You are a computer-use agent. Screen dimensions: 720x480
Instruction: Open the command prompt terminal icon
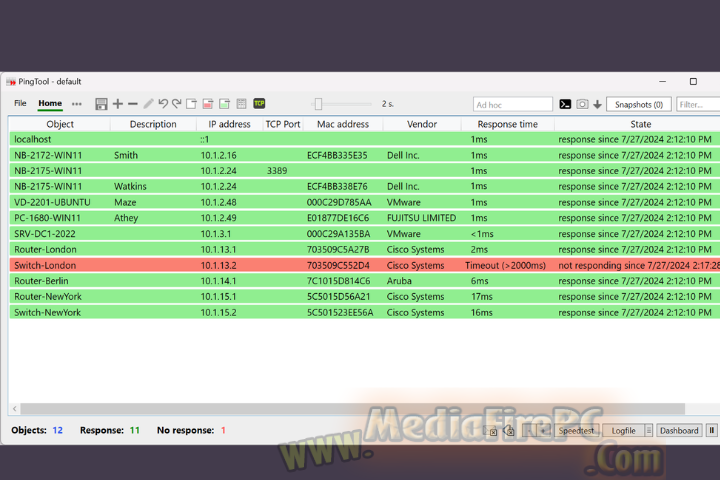tap(565, 104)
